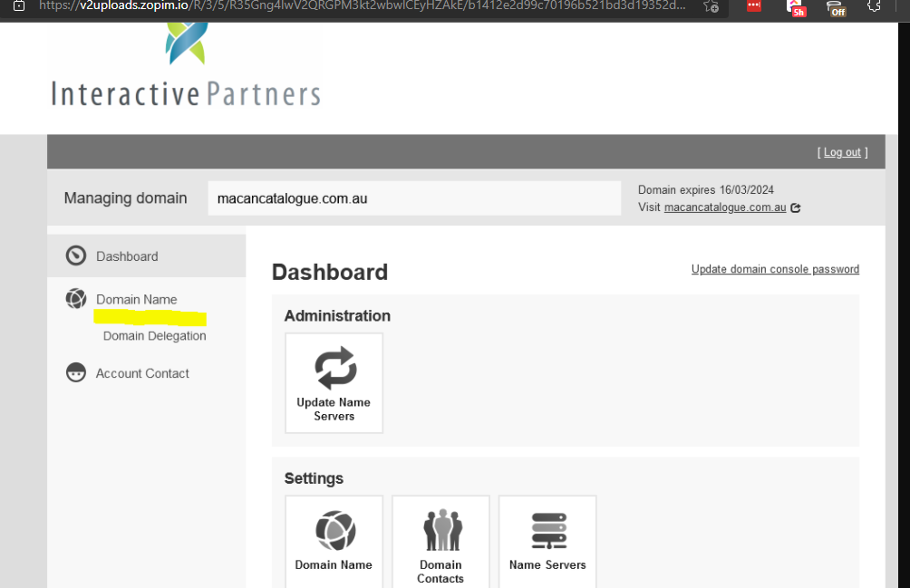This screenshot has width=910, height=588.
Task: Visit the macancatalogue.com.au link
Action: coord(724,207)
